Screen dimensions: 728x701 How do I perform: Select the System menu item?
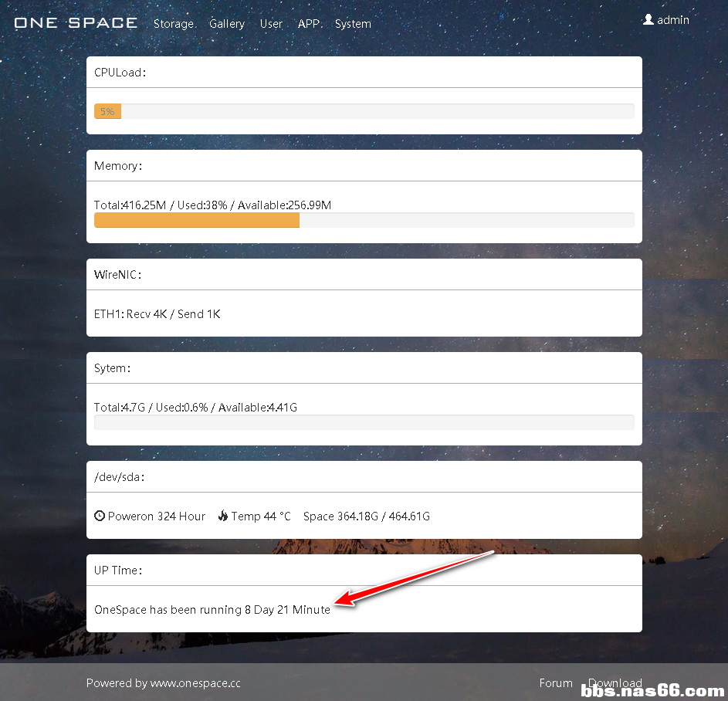[x=353, y=24]
